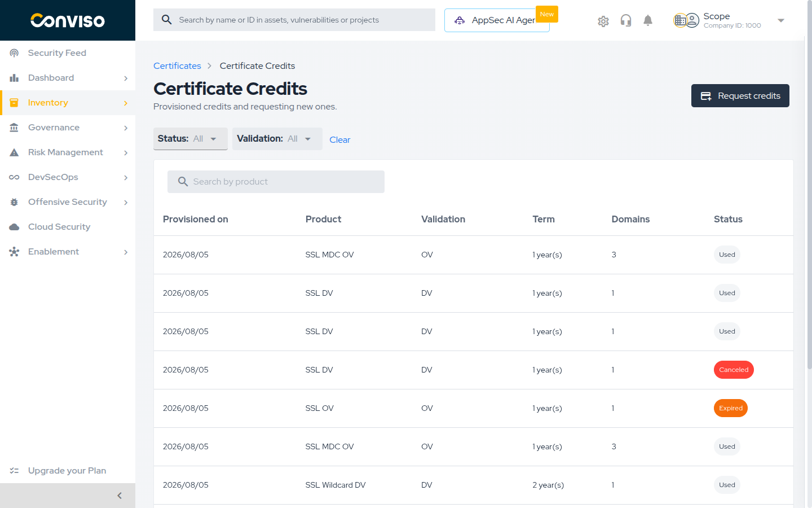Click the Risk Management warning icon

pos(14,152)
